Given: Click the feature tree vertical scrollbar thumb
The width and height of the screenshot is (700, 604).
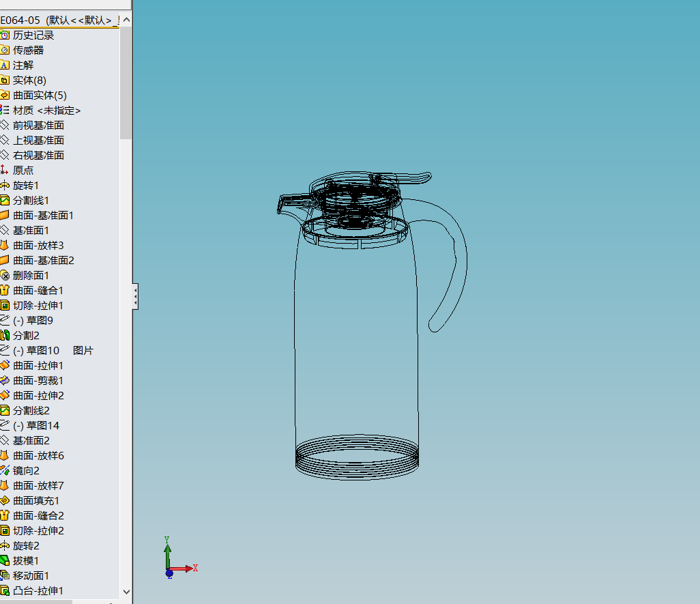Looking at the screenshot, I should pos(126,83).
